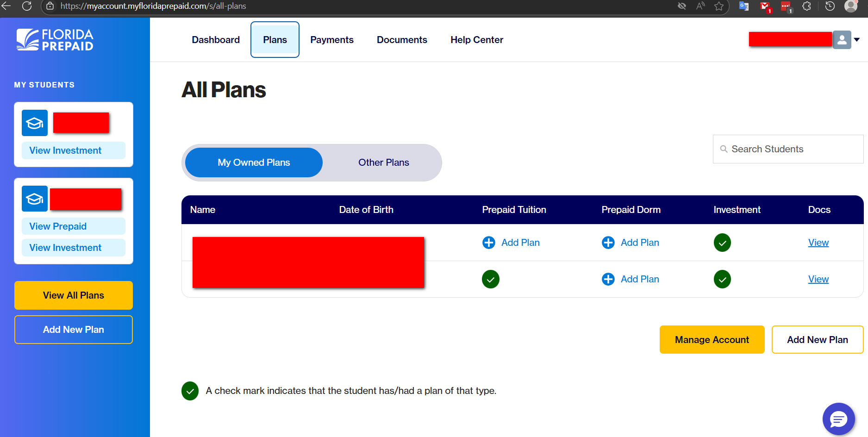
Task: View site information via the lock icon
Action: [x=50, y=6]
